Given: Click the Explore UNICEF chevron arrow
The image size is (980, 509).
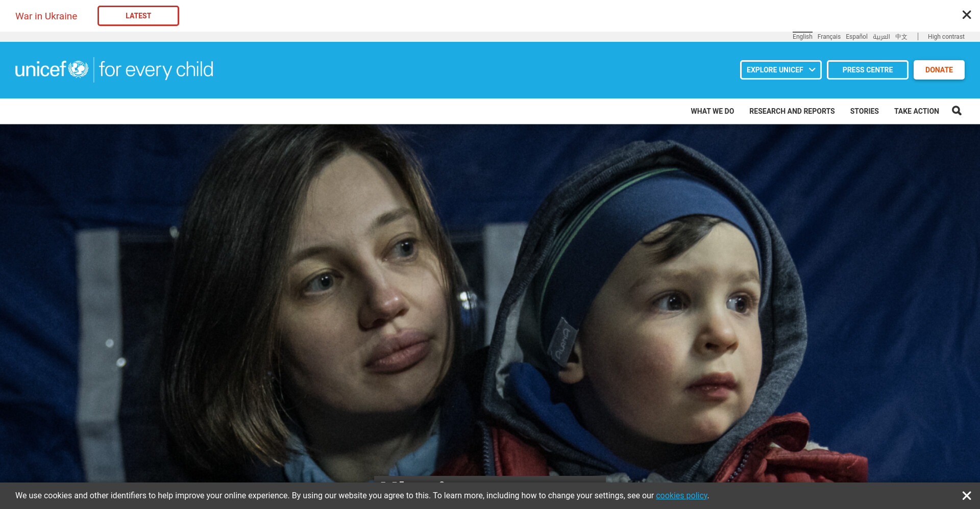Looking at the screenshot, I should (812, 69).
